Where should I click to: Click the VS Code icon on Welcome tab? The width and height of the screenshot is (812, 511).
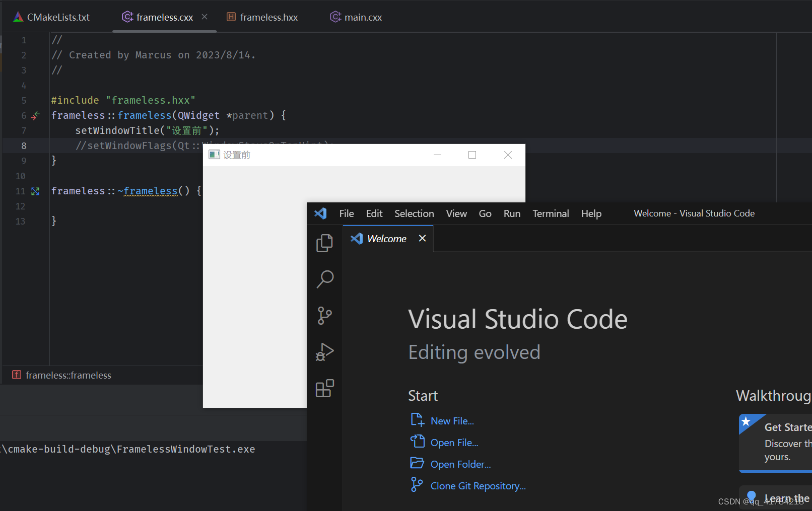357,238
